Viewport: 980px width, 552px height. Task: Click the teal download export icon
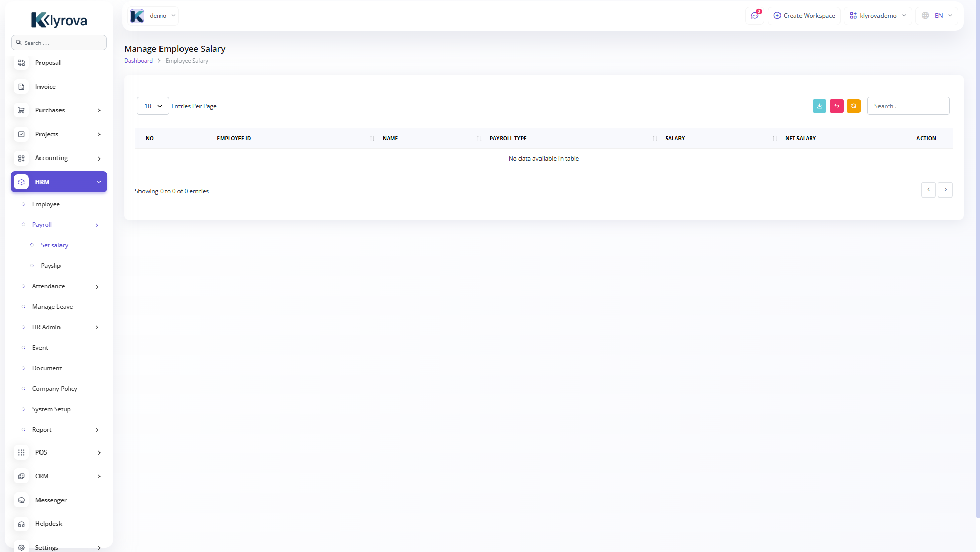click(819, 106)
